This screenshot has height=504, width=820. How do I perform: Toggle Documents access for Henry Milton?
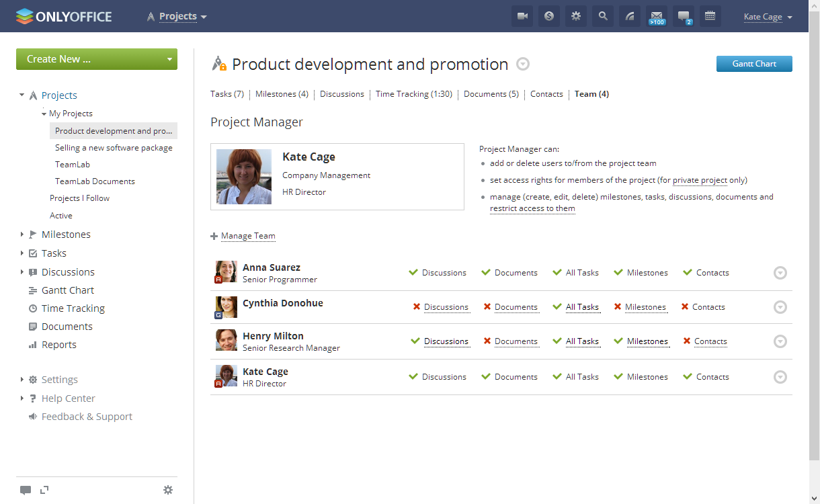pyautogui.click(x=516, y=341)
